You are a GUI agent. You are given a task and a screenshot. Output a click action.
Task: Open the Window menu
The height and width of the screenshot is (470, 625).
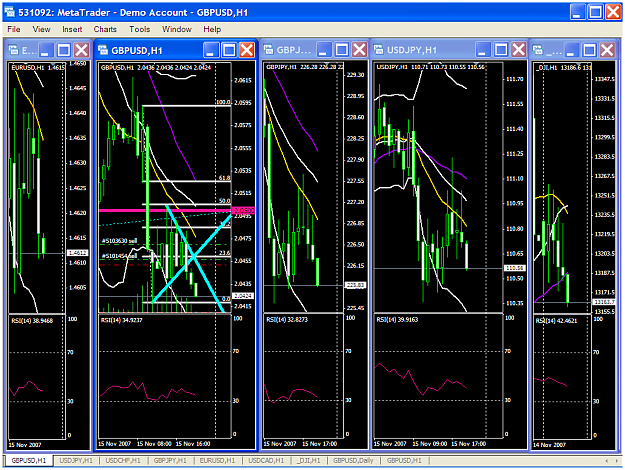[x=177, y=29]
